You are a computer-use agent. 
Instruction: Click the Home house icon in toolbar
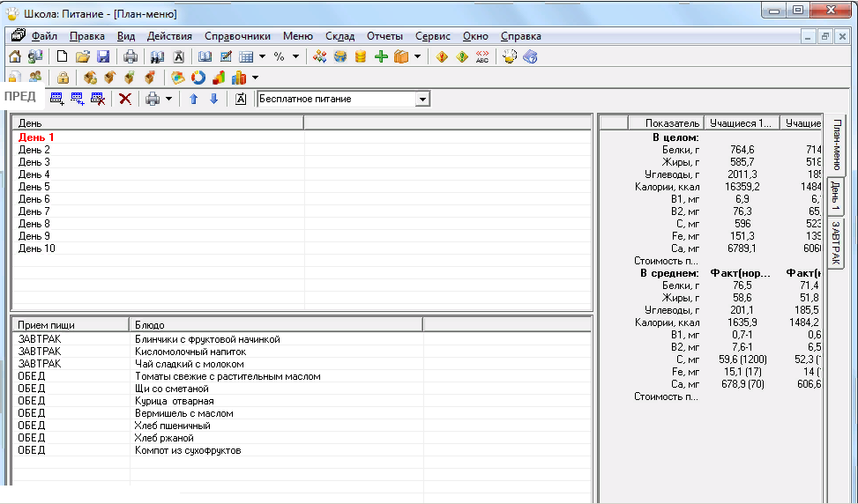pos(15,56)
